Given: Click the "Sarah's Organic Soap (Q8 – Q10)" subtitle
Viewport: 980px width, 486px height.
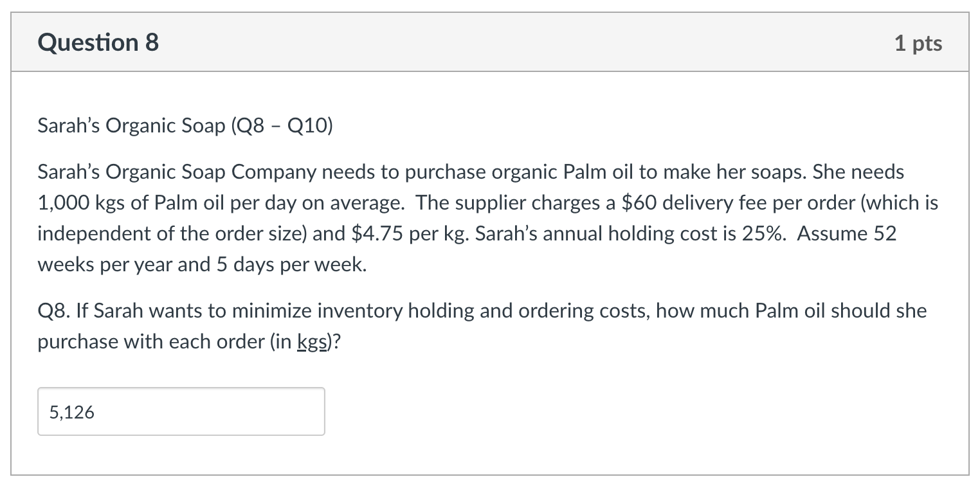Looking at the screenshot, I should 185,125.
